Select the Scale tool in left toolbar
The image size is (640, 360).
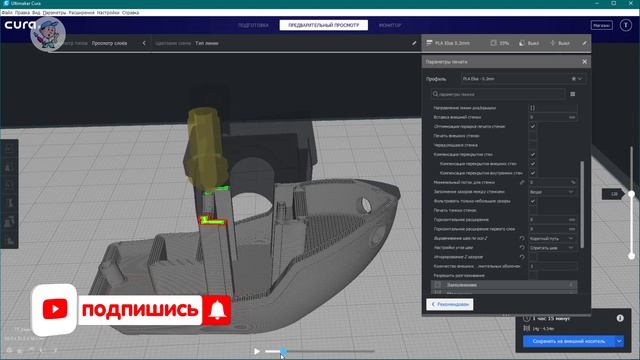pos(10,167)
